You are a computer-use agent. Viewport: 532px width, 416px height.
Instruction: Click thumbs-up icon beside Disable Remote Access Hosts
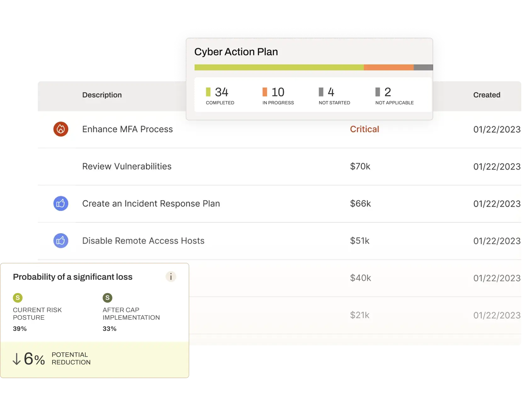[x=61, y=241]
